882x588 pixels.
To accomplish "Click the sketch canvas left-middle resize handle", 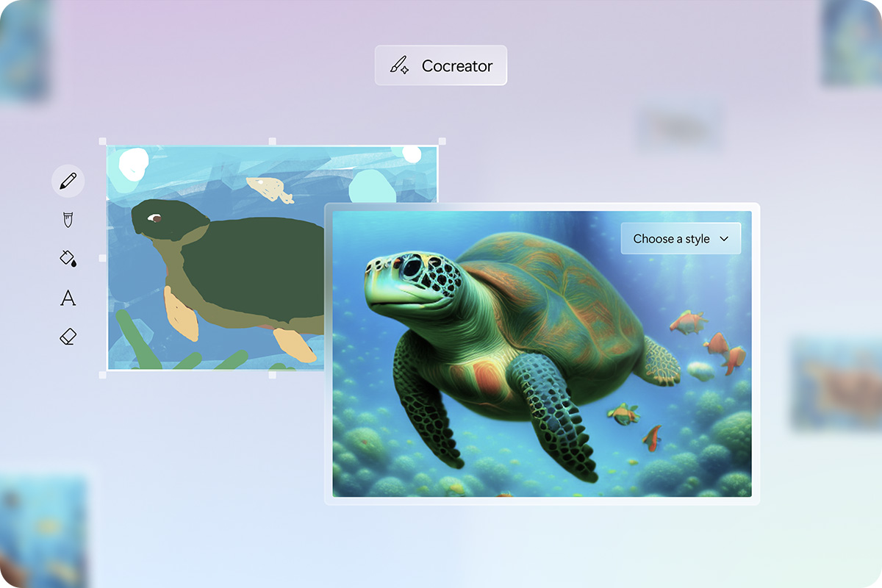I will pos(102,258).
